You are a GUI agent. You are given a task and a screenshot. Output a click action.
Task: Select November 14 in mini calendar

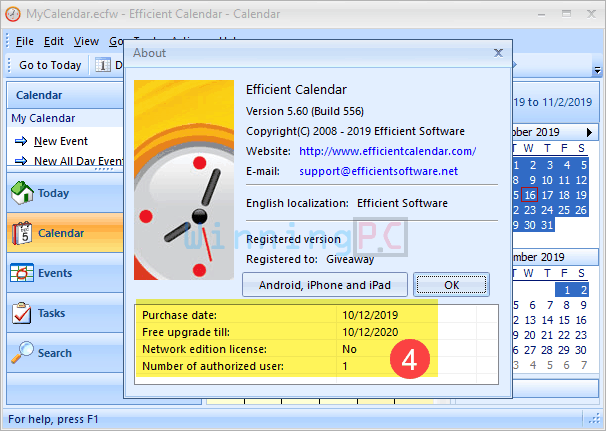547,320
